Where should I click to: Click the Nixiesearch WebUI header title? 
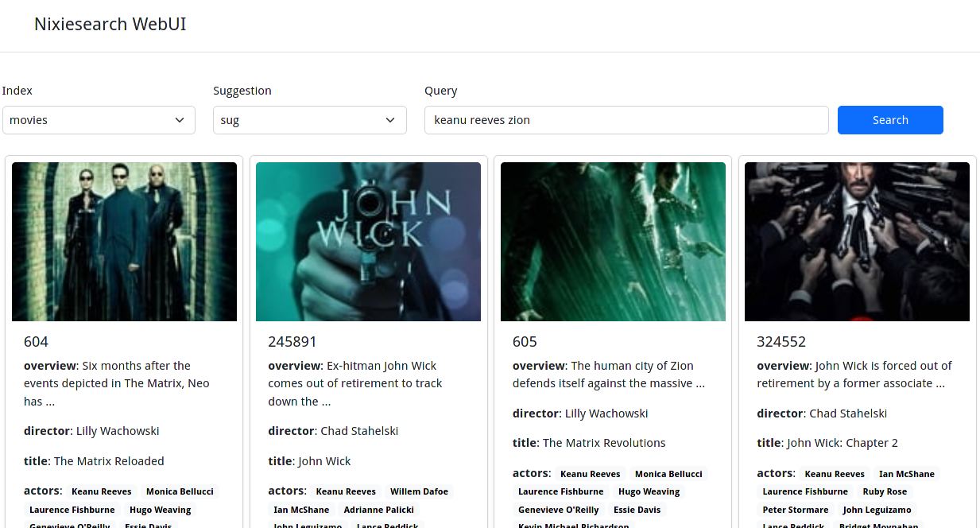pos(110,24)
